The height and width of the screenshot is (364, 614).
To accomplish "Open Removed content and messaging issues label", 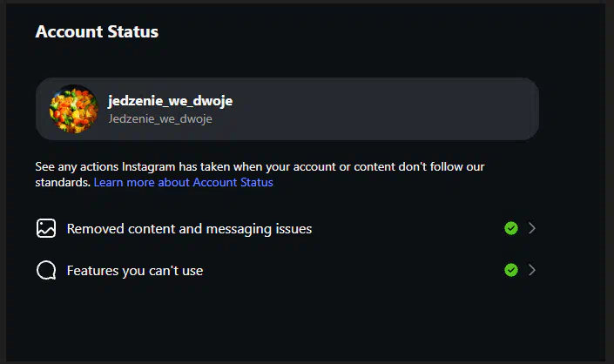I will (x=189, y=229).
